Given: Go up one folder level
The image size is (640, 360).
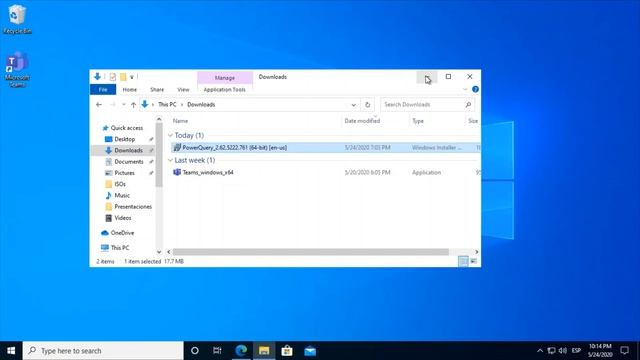Looking at the screenshot, I should [x=133, y=104].
